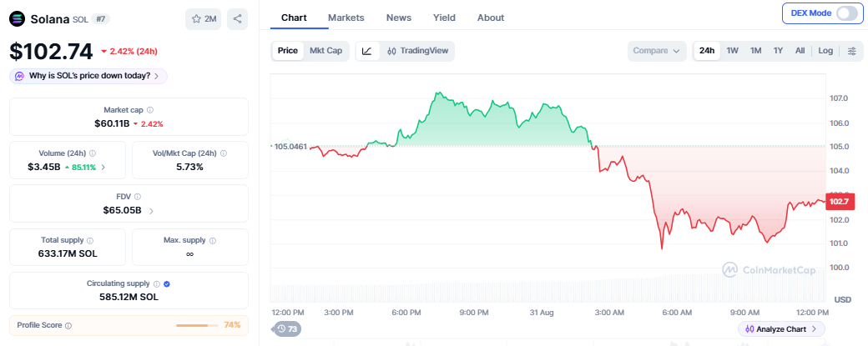Screen dimensions: 868x346
Task: Click the AI icon beside price question
Action: point(19,76)
